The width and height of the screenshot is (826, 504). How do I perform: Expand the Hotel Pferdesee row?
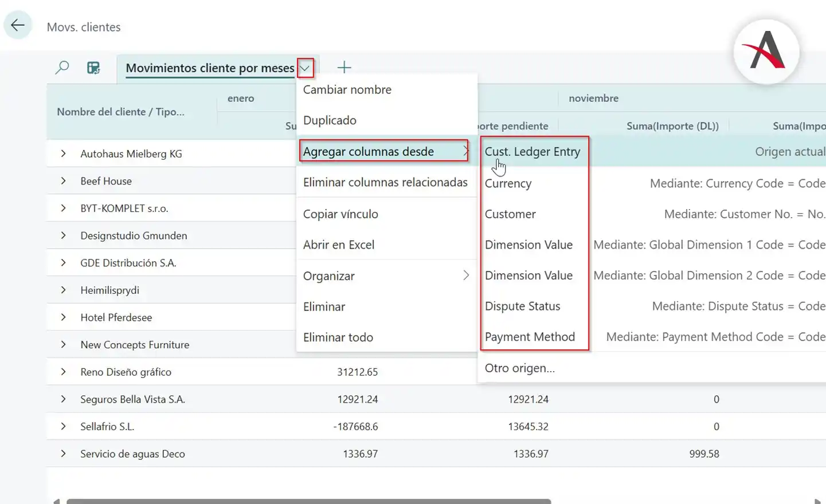point(63,317)
